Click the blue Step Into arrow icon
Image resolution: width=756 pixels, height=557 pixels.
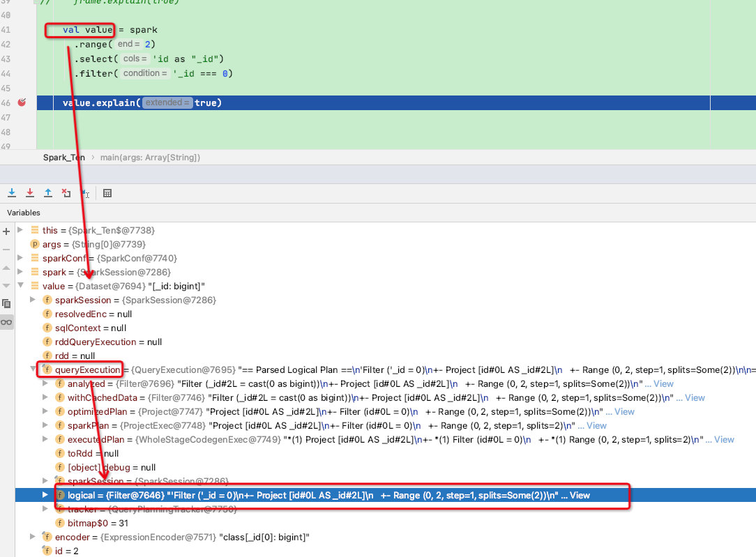point(12,193)
